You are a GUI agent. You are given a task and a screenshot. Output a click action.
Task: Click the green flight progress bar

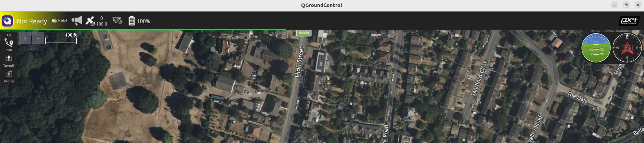click(x=143, y=30)
